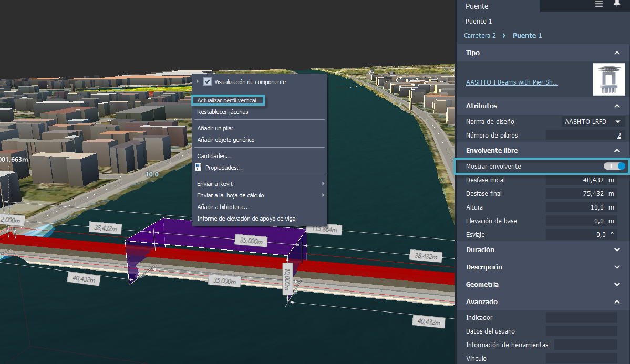Click the Puente 1 name text
630x364 pixels.
click(479, 22)
